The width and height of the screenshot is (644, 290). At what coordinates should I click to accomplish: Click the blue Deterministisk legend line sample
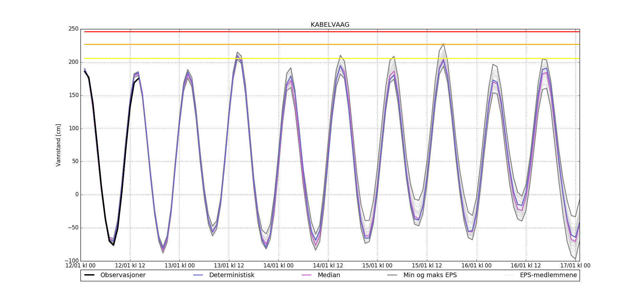tap(198, 275)
